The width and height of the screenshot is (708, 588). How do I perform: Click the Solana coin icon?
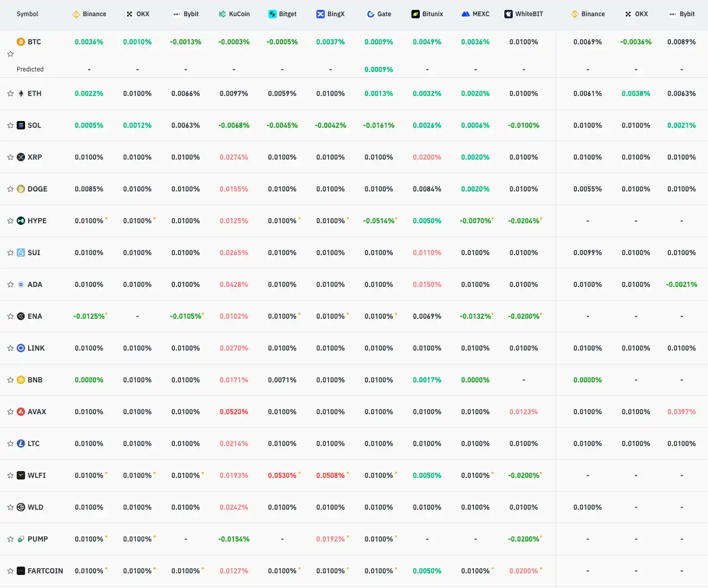click(x=21, y=125)
